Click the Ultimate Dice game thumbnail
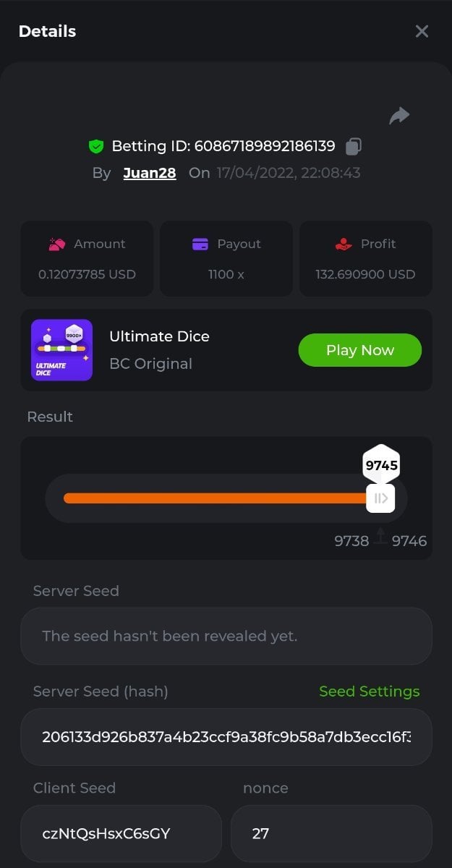 (62, 350)
